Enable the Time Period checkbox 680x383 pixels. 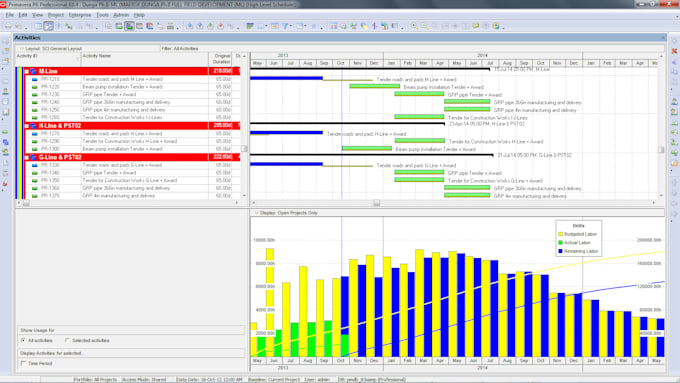tap(23, 363)
